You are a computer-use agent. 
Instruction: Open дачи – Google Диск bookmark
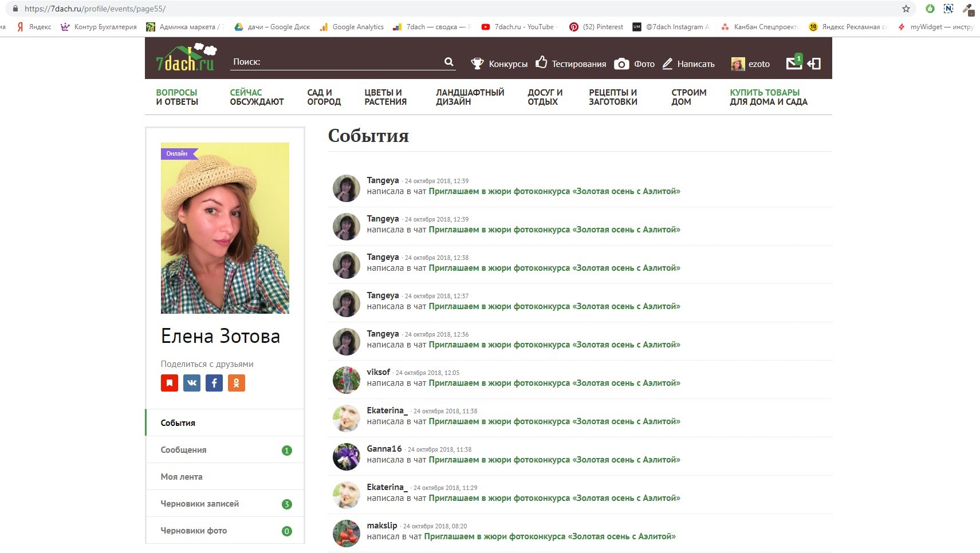pyautogui.click(x=272, y=27)
